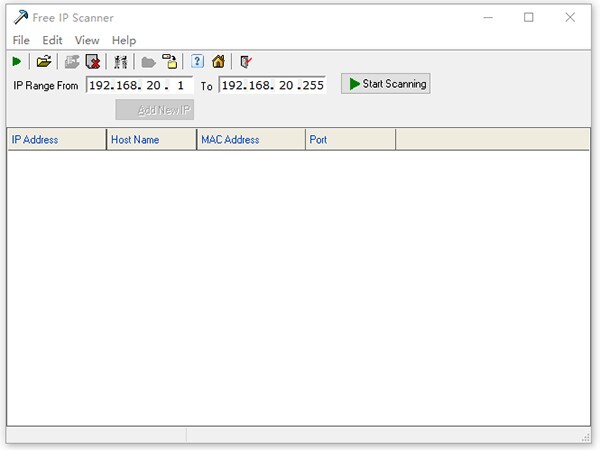
Task: Sort by the IP Address column header
Action: click(56, 140)
